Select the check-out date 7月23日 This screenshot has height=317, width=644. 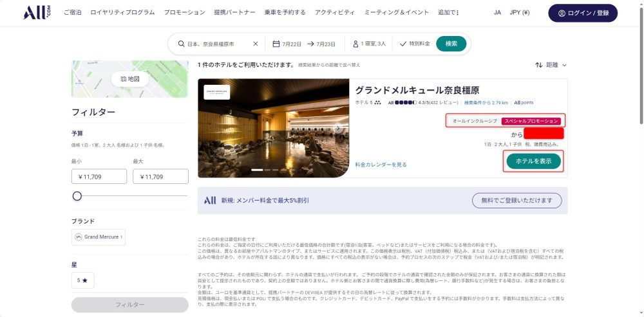point(326,44)
